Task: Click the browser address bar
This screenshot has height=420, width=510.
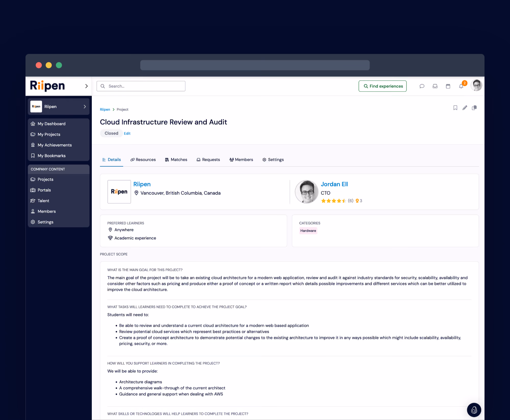Action: tap(255, 65)
